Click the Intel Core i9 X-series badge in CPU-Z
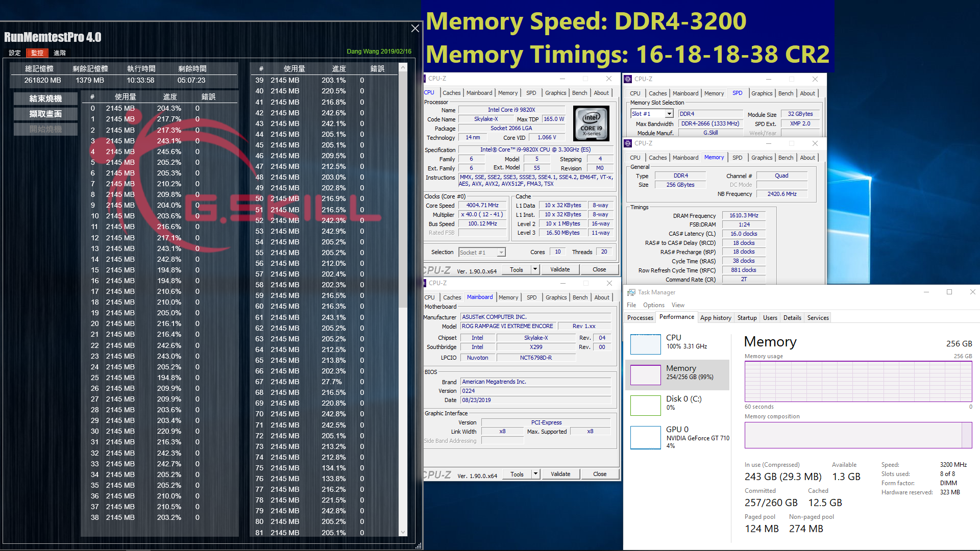Viewport: 980px width, 551px height. (591, 123)
